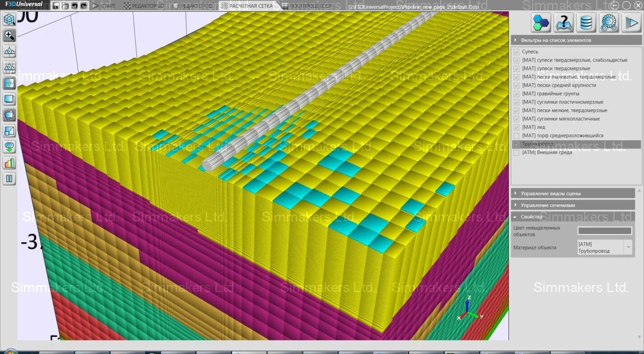Screen dimensions: 644x354
Task: Enable торф среднеразложившийся checkbox
Action: [x=517, y=136]
